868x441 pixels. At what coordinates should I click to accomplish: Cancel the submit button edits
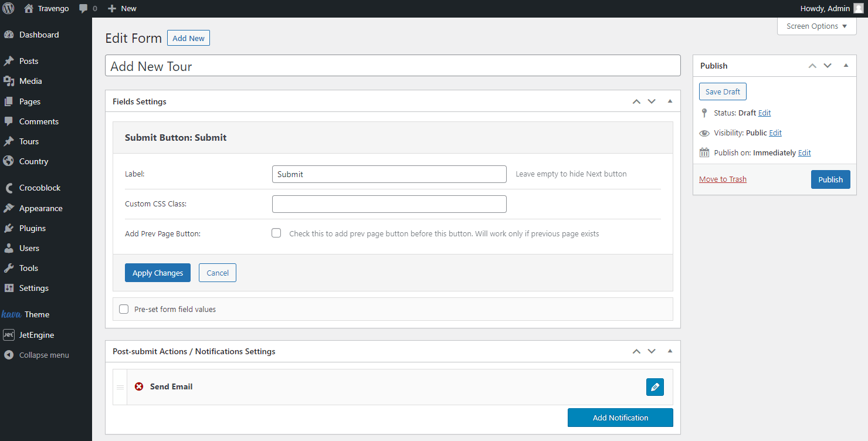click(218, 273)
